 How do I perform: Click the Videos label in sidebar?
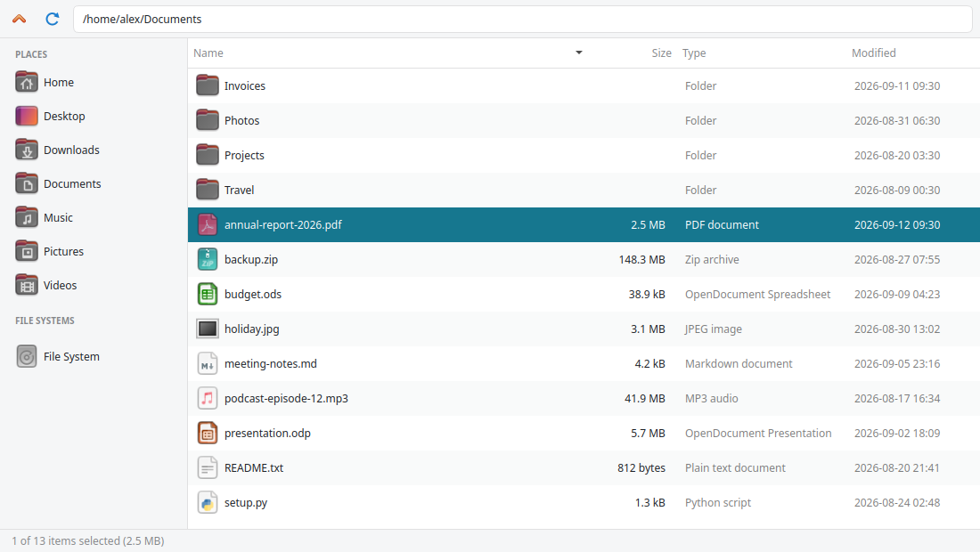(60, 286)
